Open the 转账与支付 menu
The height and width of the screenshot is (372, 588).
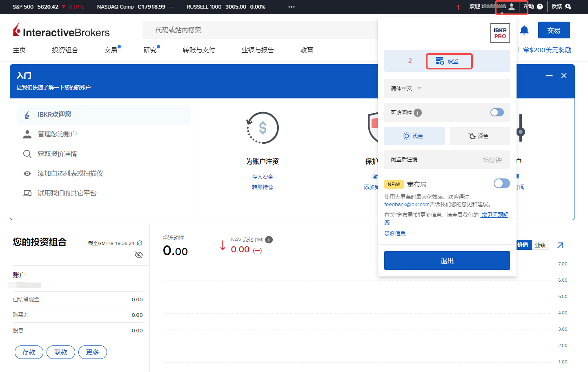tap(199, 50)
